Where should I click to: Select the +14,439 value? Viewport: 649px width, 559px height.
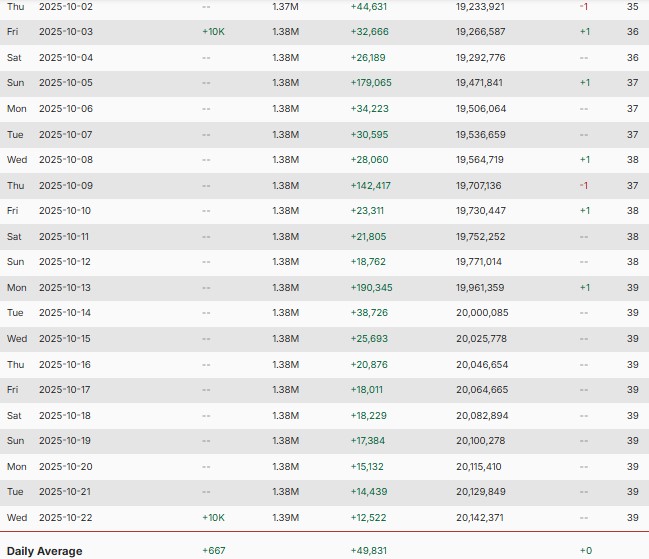369,492
